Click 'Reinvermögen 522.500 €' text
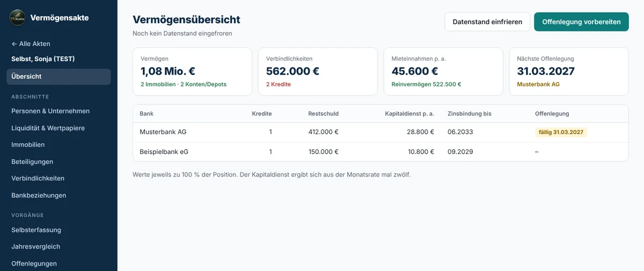 (427, 84)
